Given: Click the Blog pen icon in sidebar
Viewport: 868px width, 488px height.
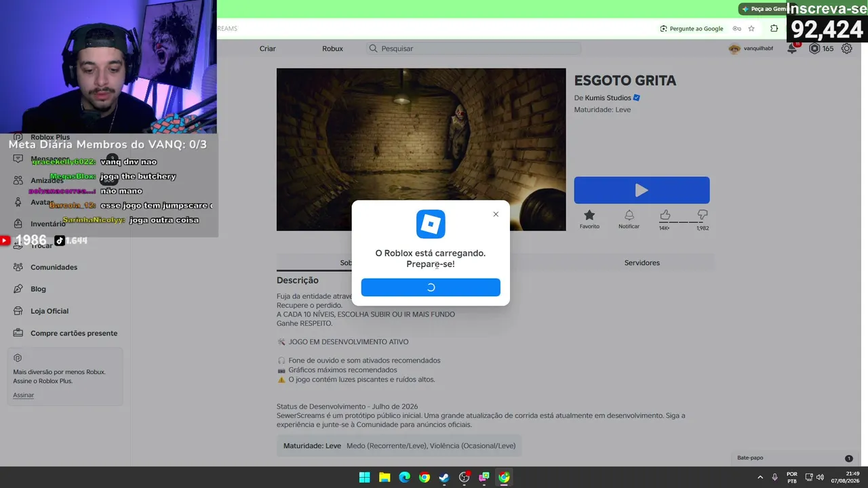Looking at the screenshot, I should 18,289.
